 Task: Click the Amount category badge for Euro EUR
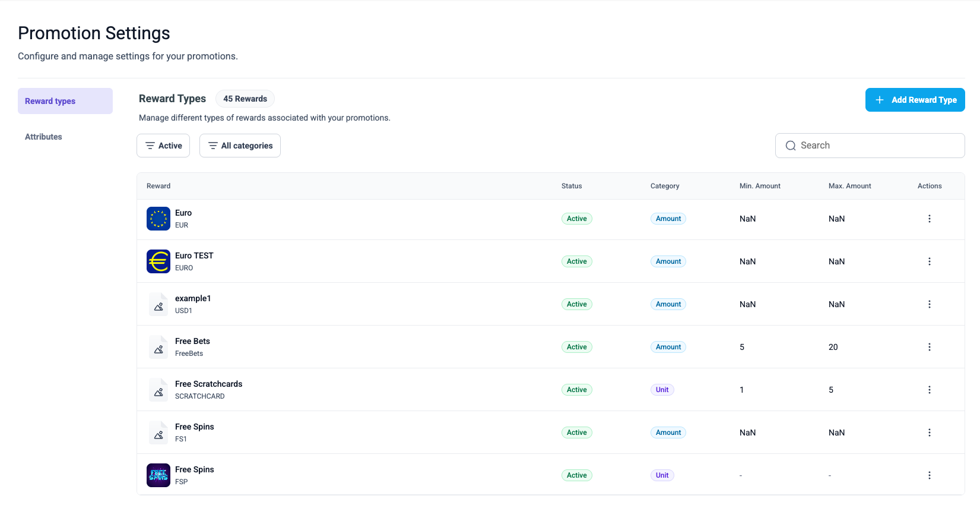click(668, 219)
